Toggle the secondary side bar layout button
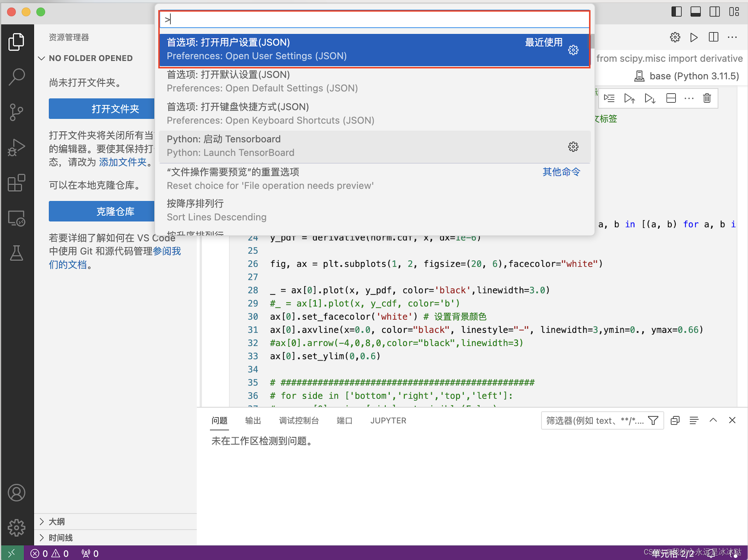 [x=715, y=12]
